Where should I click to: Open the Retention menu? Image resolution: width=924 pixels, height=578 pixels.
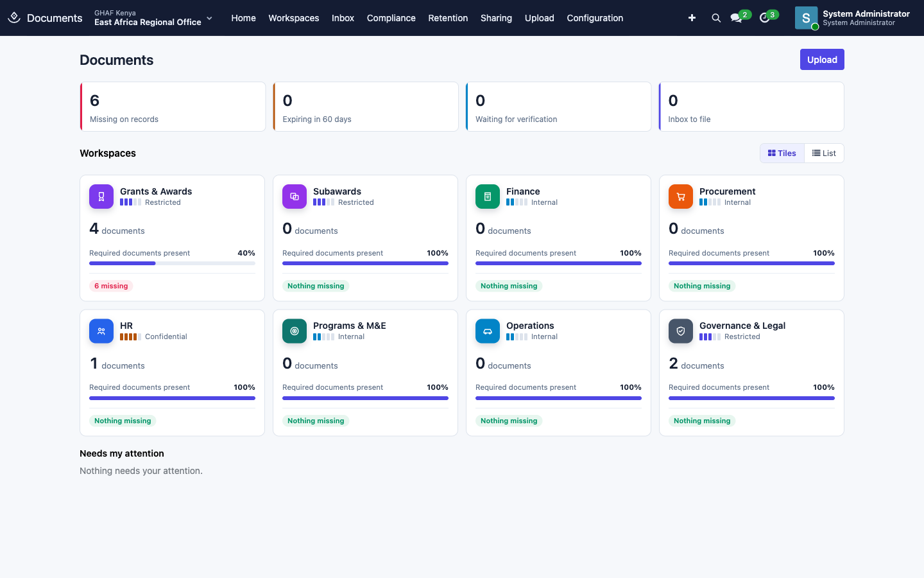pyautogui.click(x=448, y=18)
